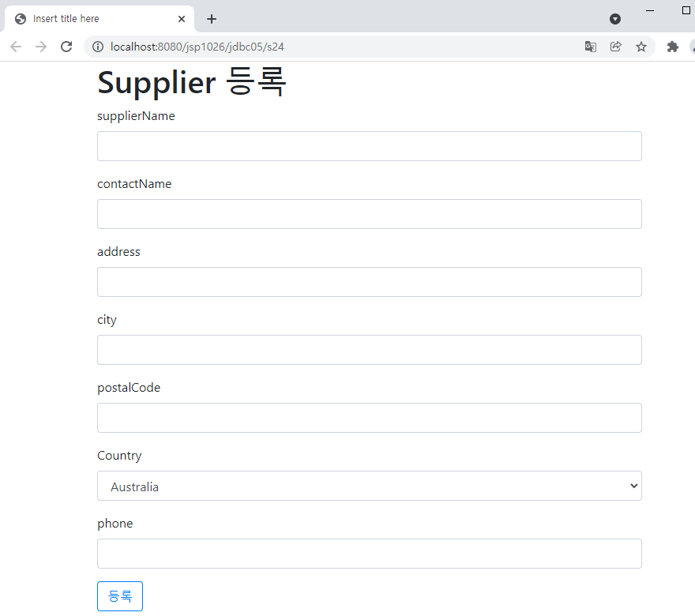Click the phone label
695x616 pixels.
[x=115, y=524]
